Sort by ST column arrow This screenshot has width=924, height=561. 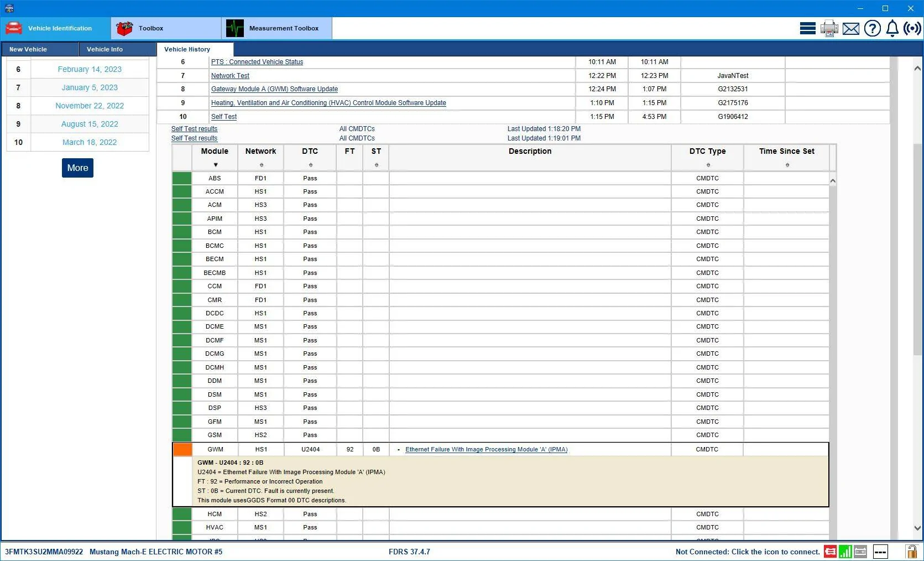377,165
